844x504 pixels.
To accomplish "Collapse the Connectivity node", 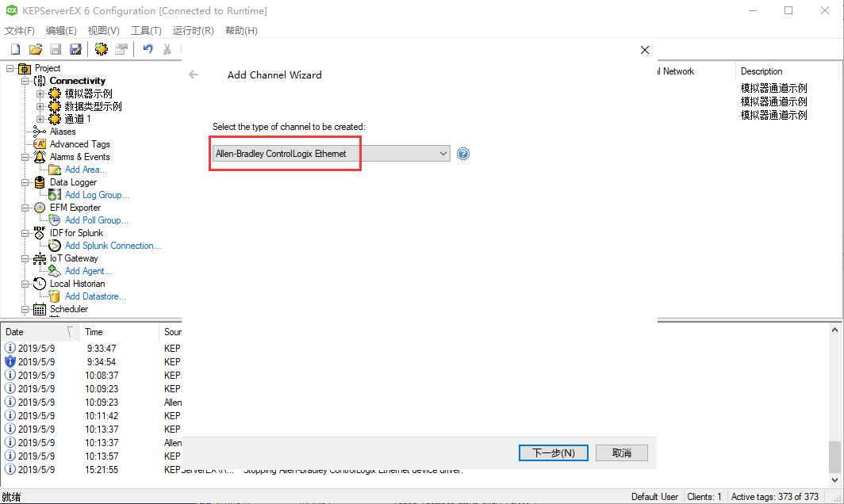I will click(25, 81).
